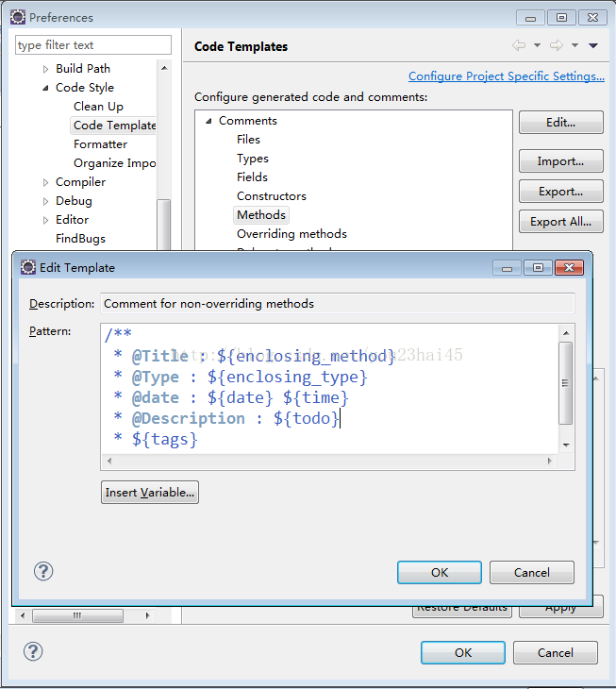Minimize the Edit Template dialog
Screen dimensions: 616x689
pos(507,268)
